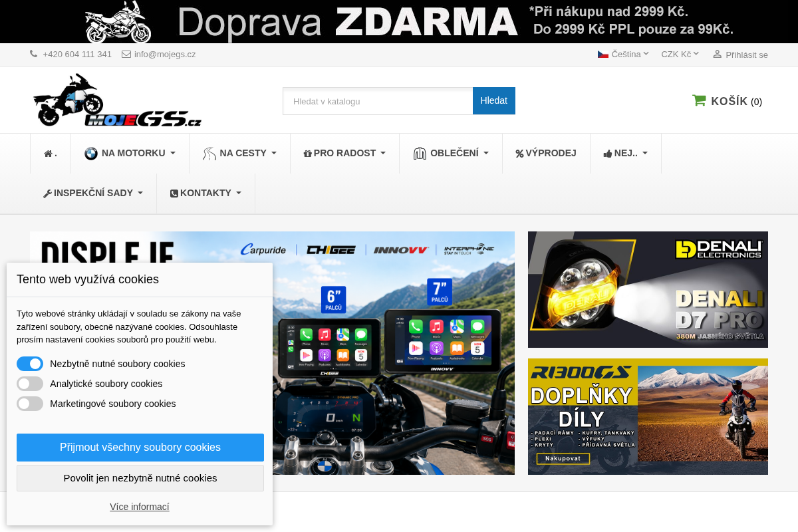Open the R1300GS Doplňky Díly banner
798x532 pixels.
point(648,417)
